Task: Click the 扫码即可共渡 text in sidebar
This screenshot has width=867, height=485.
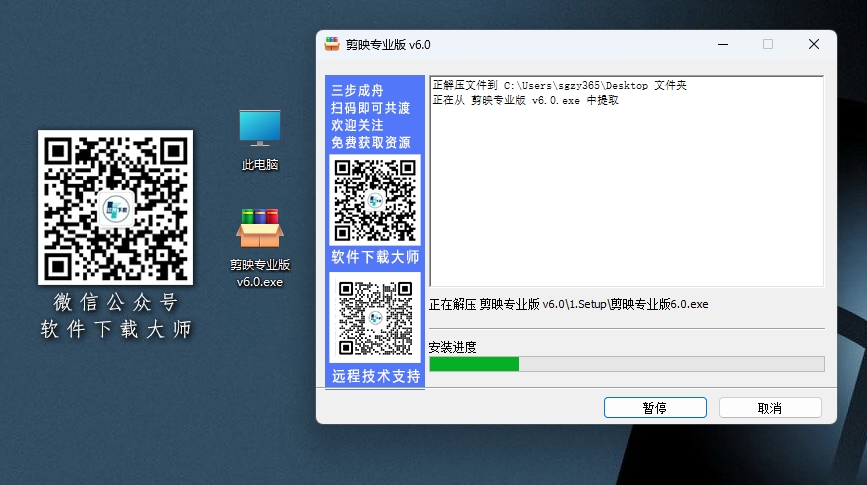Action: click(370, 108)
